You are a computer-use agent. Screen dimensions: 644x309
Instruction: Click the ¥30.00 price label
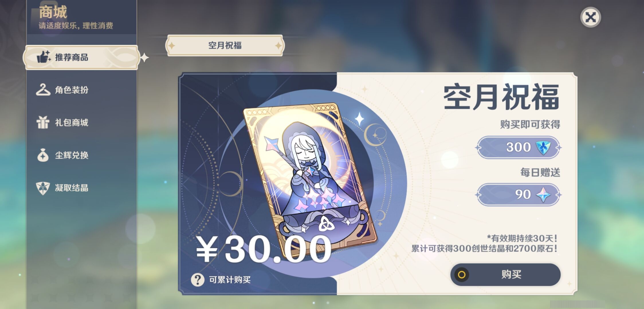(x=264, y=249)
